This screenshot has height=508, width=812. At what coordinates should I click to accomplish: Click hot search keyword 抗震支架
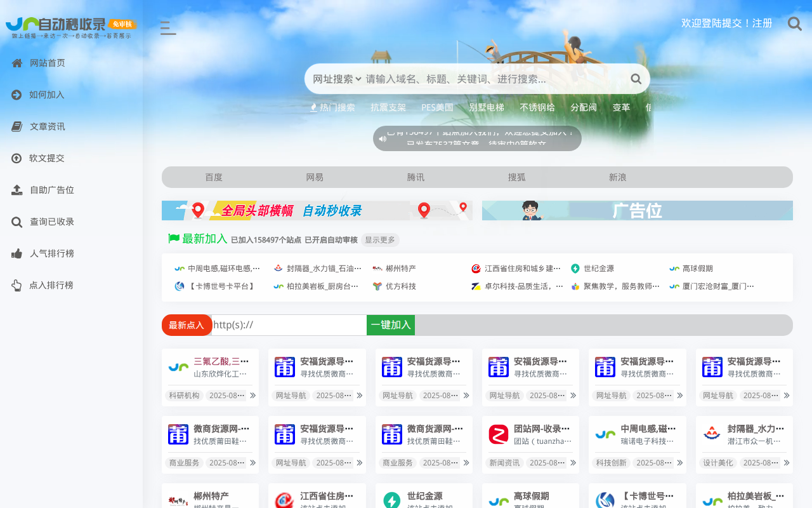click(x=388, y=107)
